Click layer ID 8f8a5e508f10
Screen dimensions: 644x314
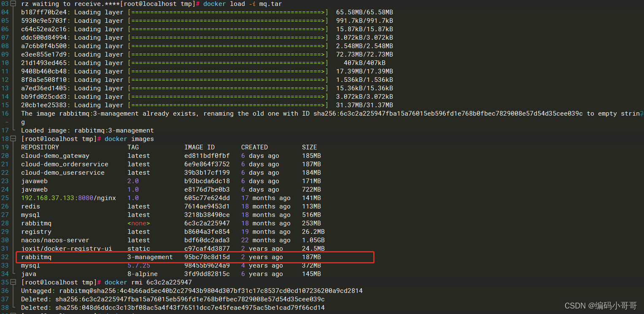point(44,80)
